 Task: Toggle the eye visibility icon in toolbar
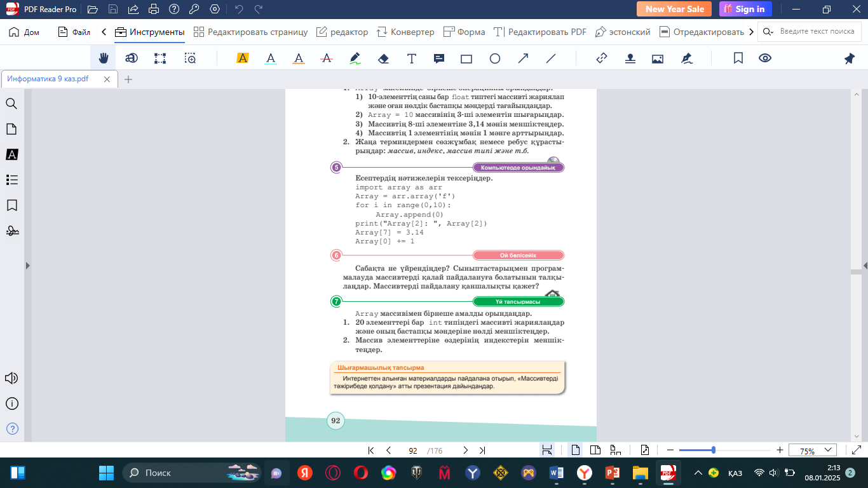point(765,58)
